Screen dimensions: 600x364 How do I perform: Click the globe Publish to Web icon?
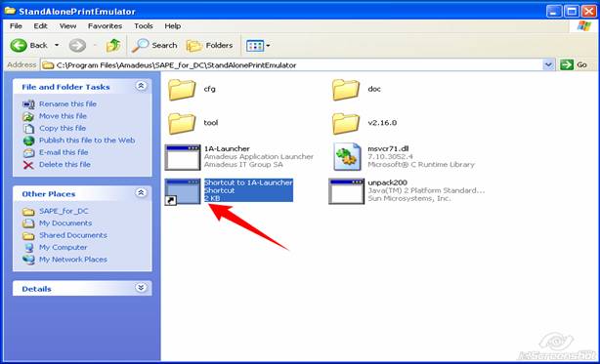[x=28, y=141]
